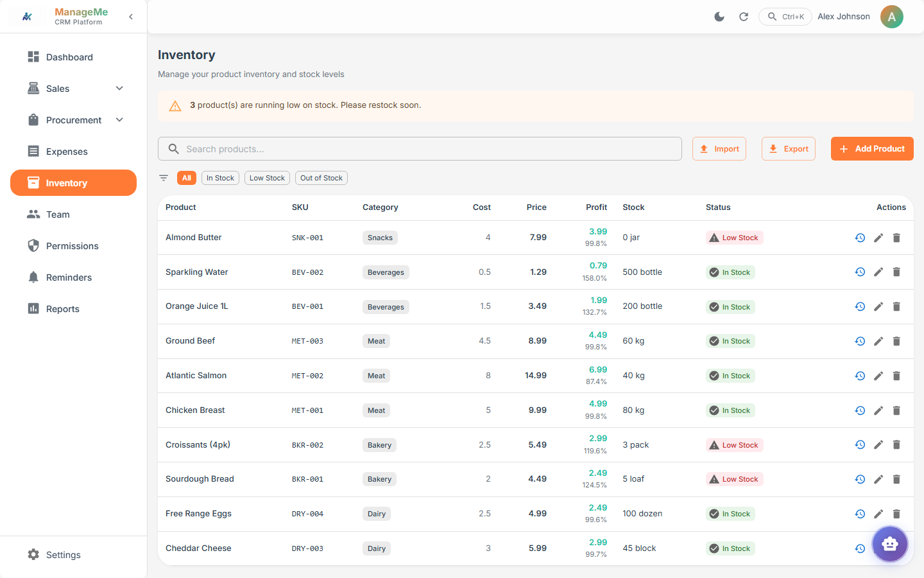
Task: Open the floating shopping bag assistant button
Action: tap(890, 544)
